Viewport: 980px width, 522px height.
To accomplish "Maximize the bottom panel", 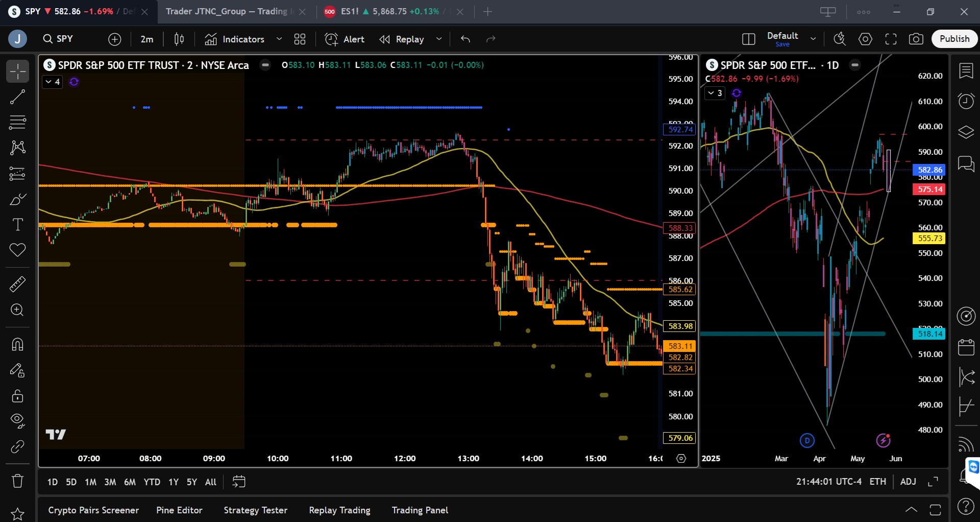I will [x=935, y=510].
